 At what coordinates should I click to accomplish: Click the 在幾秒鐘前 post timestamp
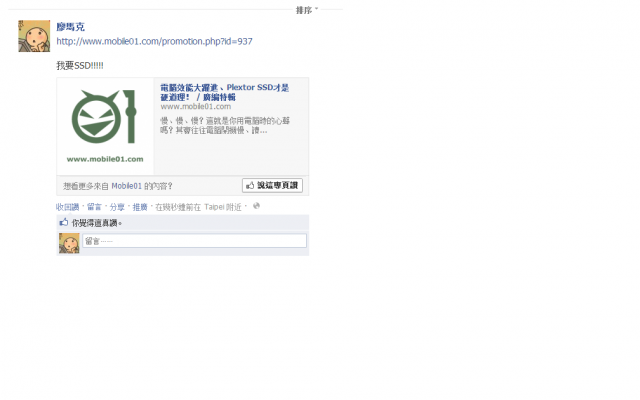[x=174, y=207]
